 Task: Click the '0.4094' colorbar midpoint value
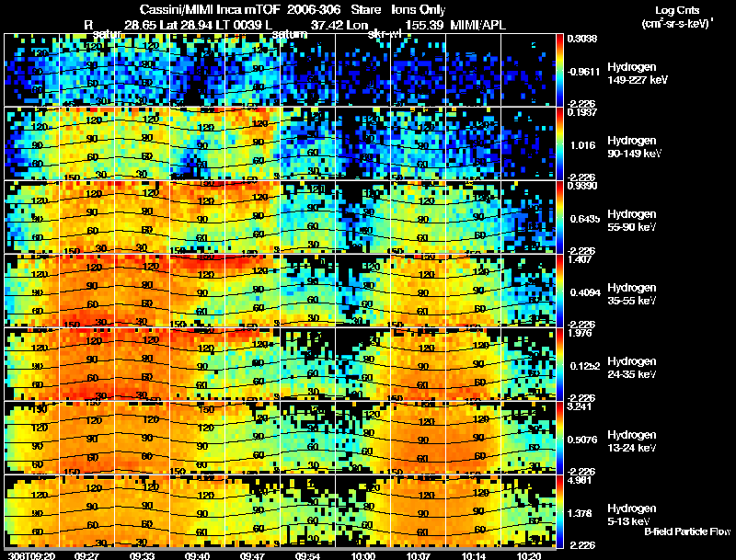(585, 292)
